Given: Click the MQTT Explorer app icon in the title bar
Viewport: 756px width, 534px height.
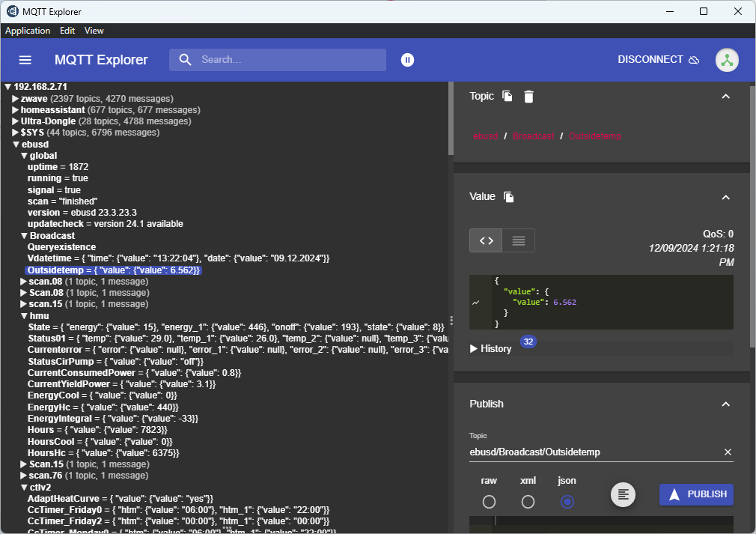Looking at the screenshot, I should click(12, 11).
